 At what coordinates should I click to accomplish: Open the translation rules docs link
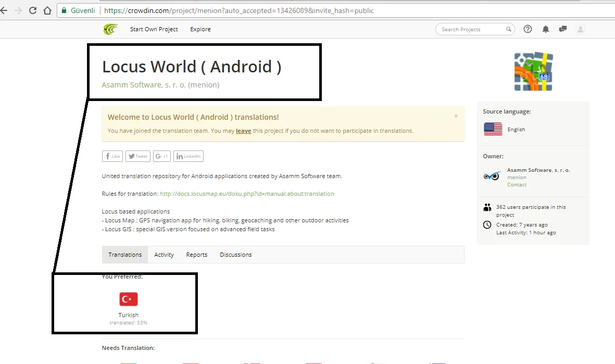[x=247, y=194]
